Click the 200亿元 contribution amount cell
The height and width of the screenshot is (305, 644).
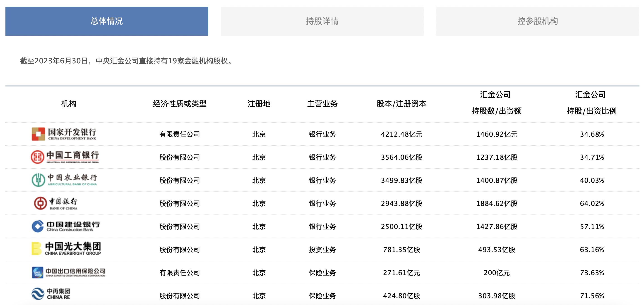coord(496,273)
